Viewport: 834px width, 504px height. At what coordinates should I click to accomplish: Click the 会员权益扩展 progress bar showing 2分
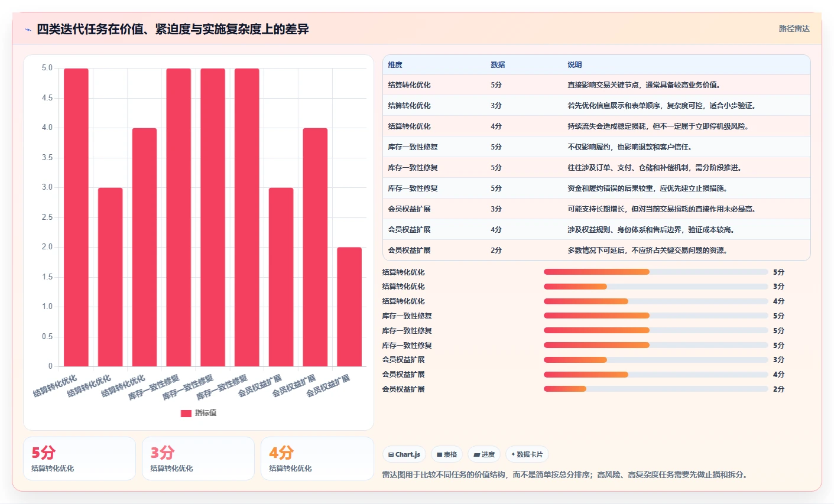point(656,389)
